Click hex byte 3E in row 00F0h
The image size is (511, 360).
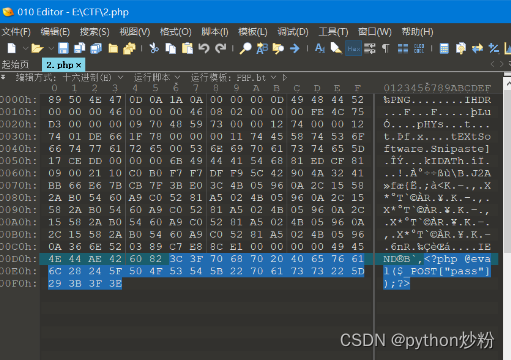(x=115, y=283)
